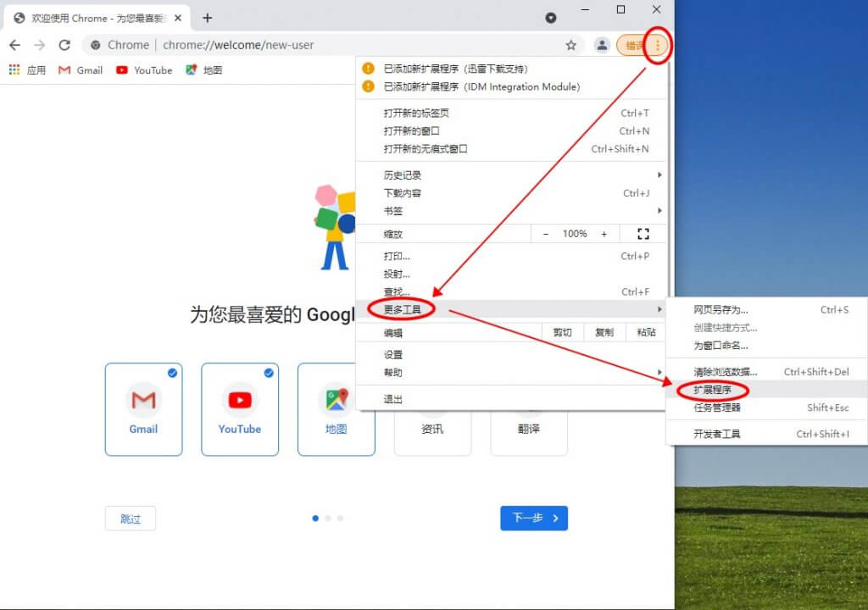Screen dimensions: 868x610
Task: Click the 跳过 skip button
Action: click(x=130, y=518)
